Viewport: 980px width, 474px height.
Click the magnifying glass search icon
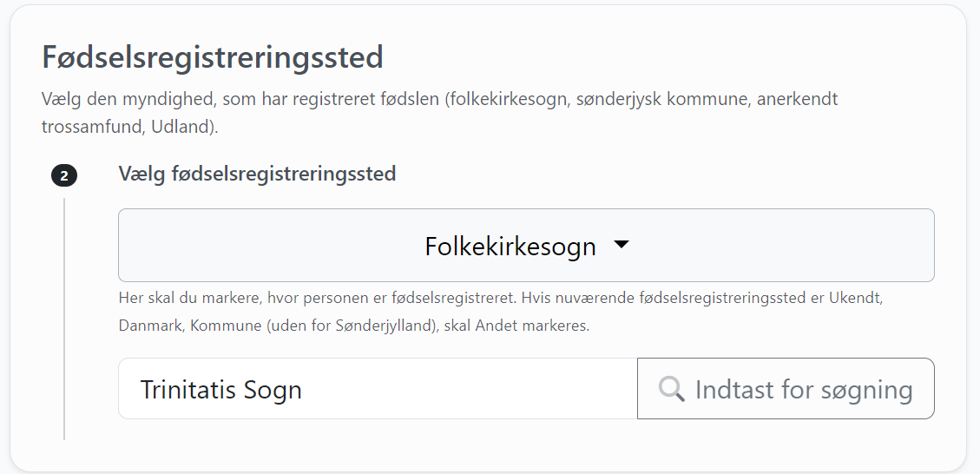click(671, 389)
